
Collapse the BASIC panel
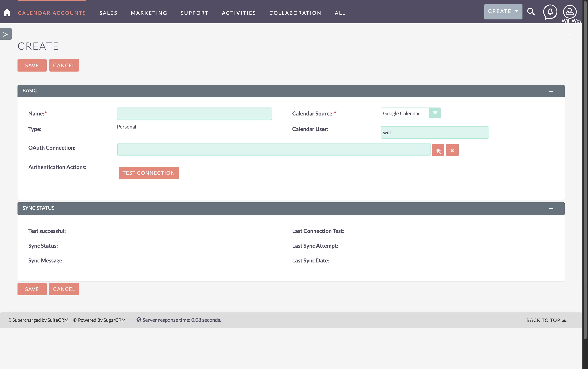(551, 91)
